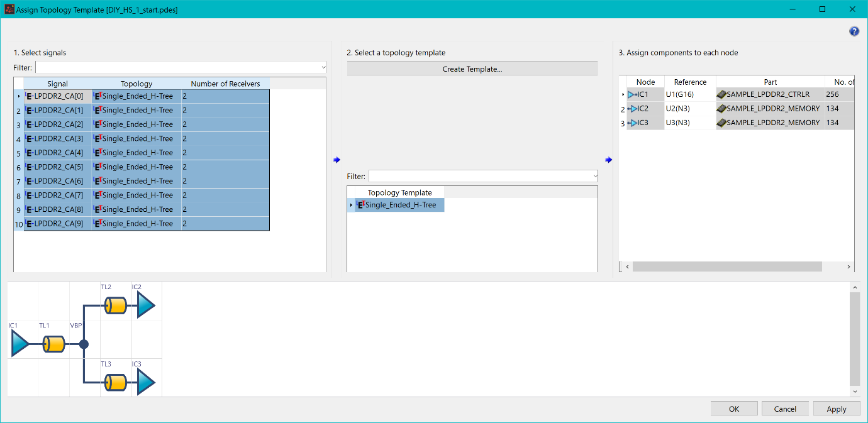Expand the Single_Ended_H-Tree template row

click(x=351, y=206)
